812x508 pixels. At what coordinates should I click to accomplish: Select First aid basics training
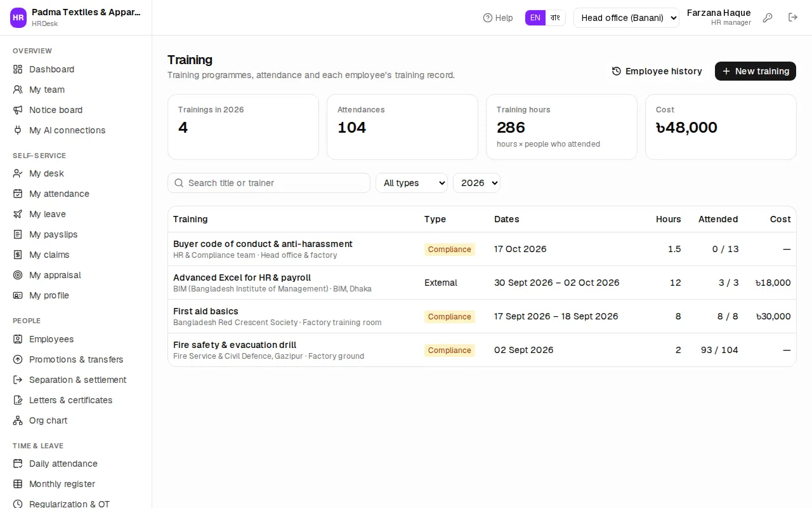(x=482, y=316)
